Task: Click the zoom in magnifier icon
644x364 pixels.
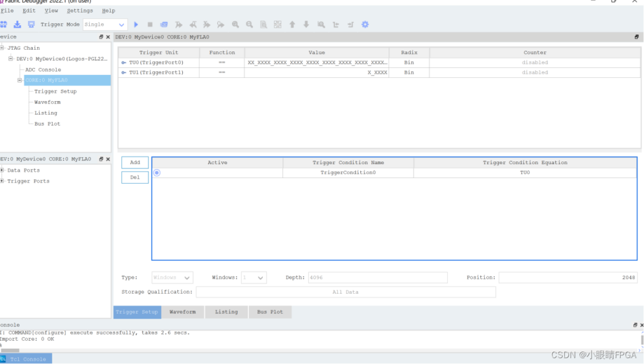Action: click(x=235, y=25)
